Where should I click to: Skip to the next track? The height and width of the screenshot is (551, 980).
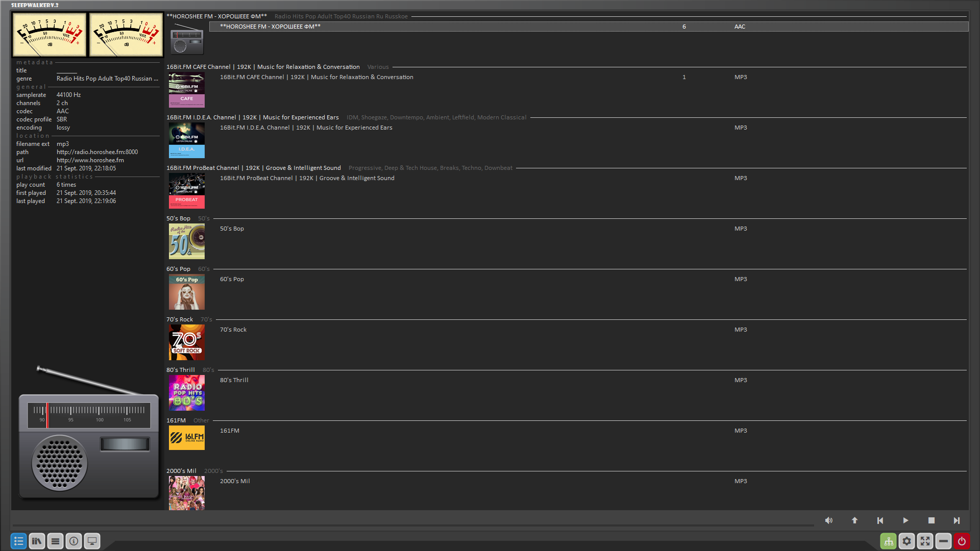pos(957,520)
